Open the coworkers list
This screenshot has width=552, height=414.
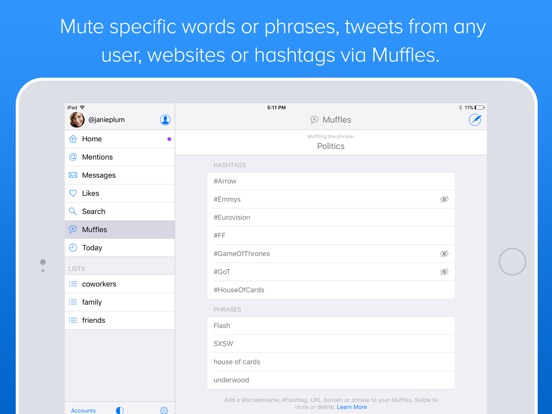120,284
